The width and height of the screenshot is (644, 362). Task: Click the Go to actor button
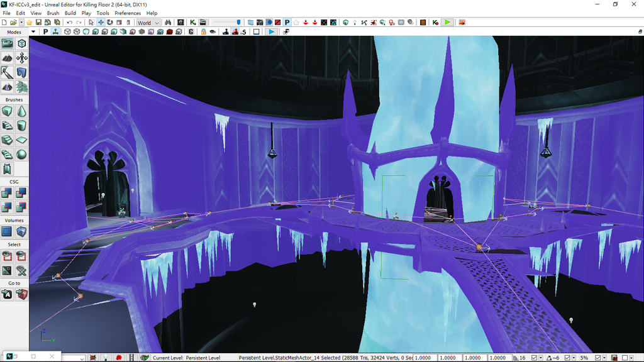pyautogui.click(x=7, y=294)
